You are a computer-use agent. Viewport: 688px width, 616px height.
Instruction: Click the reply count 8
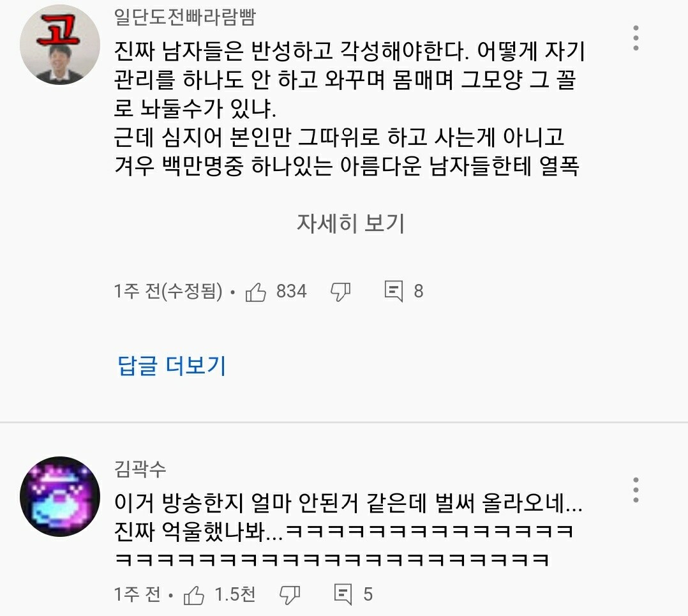pyautogui.click(x=419, y=291)
